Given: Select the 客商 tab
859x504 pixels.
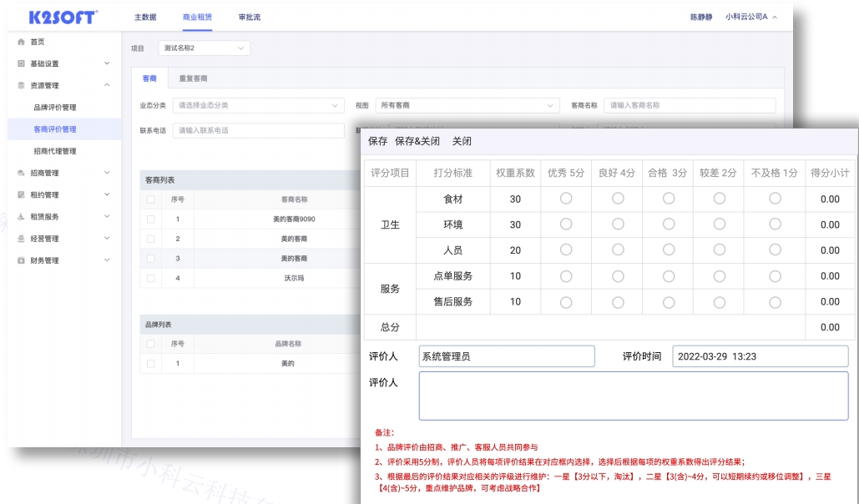Looking at the screenshot, I should click(149, 78).
